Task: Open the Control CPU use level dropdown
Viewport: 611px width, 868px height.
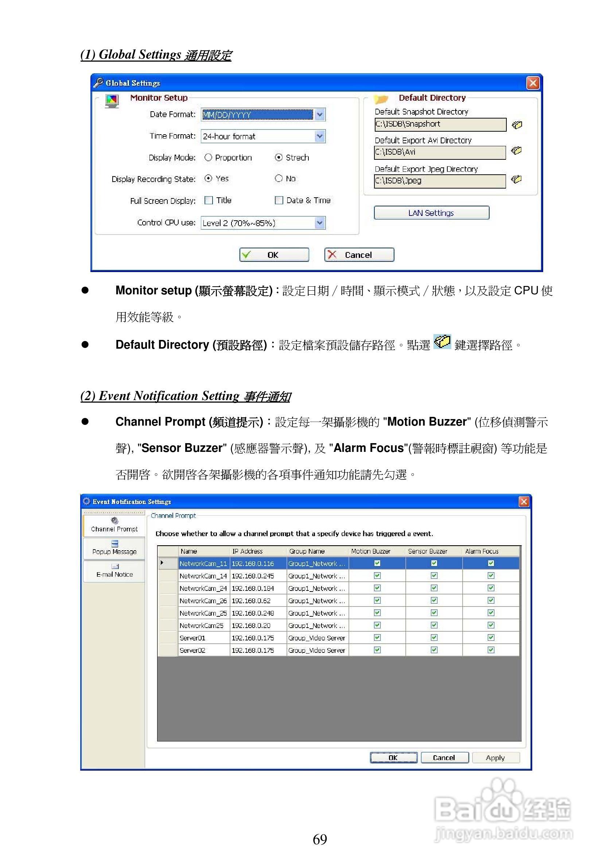Action: (320, 223)
